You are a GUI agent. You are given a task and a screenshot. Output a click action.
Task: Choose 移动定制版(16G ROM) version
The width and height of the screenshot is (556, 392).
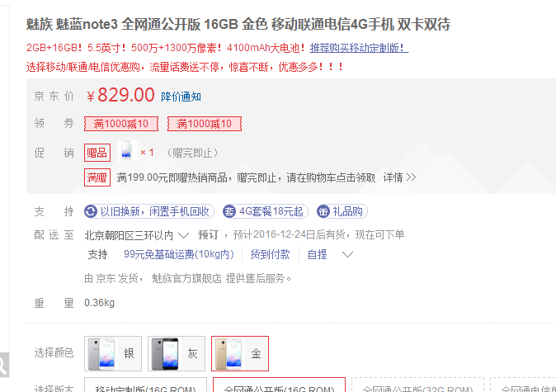pos(145,385)
